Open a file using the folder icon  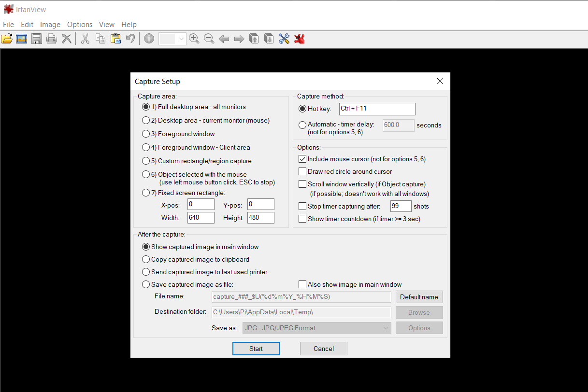[x=7, y=39]
